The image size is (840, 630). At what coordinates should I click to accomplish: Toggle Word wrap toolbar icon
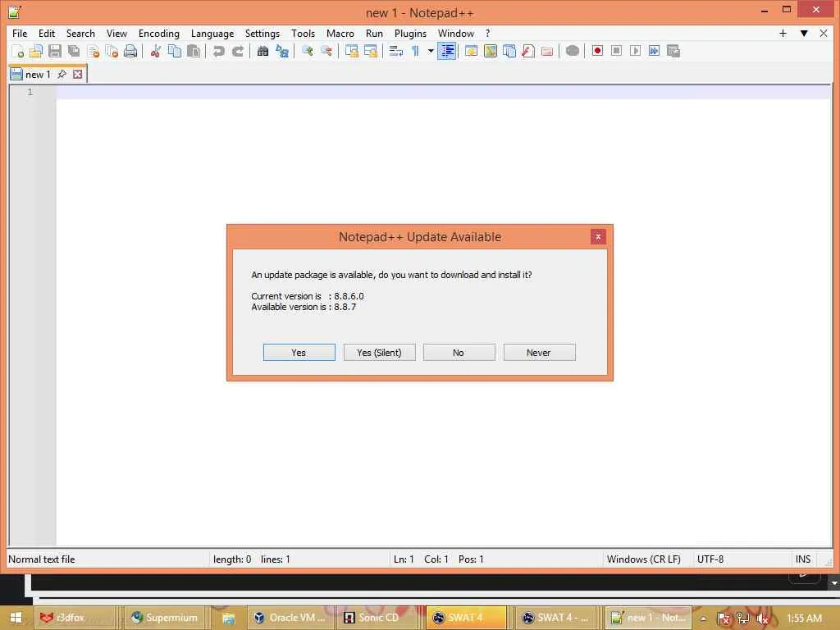click(x=396, y=52)
